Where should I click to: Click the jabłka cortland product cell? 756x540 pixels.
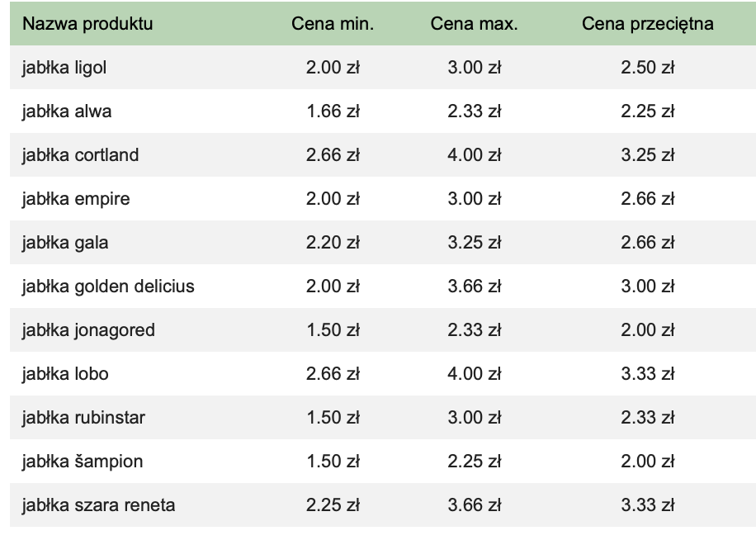tap(80, 155)
